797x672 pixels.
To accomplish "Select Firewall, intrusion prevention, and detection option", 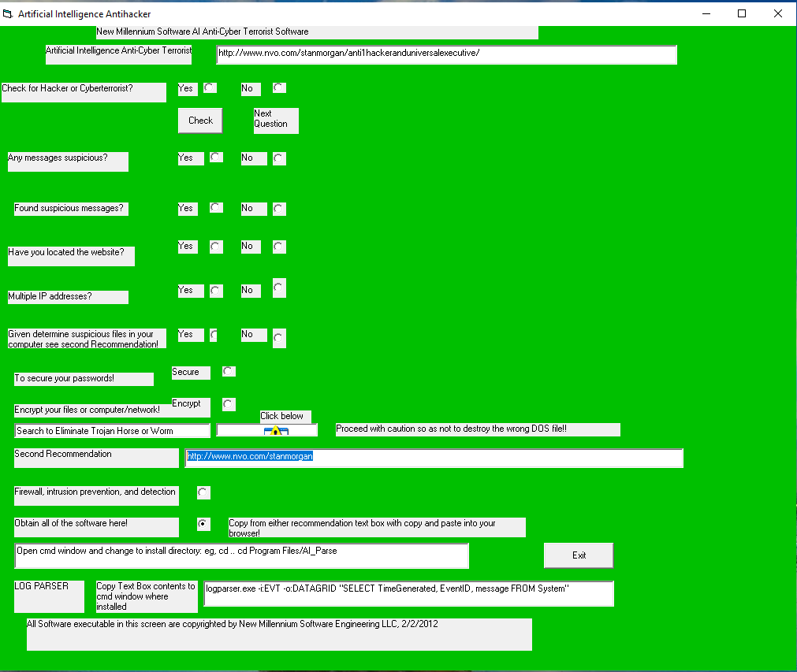I will coord(203,492).
